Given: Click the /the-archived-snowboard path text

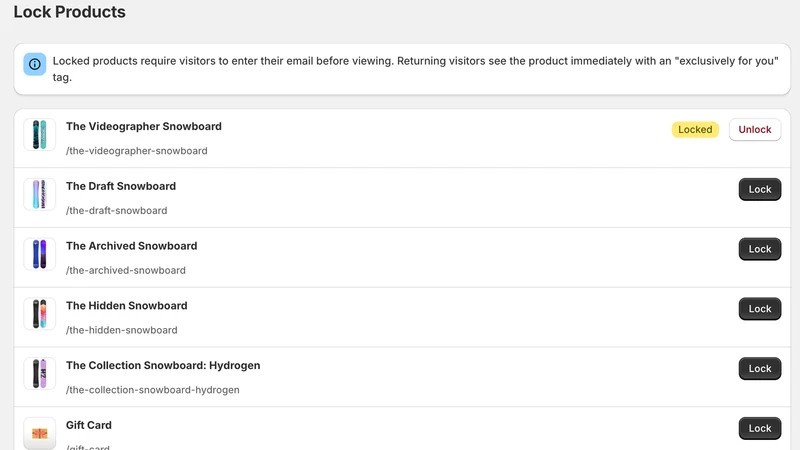Looking at the screenshot, I should click(x=126, y=270).
